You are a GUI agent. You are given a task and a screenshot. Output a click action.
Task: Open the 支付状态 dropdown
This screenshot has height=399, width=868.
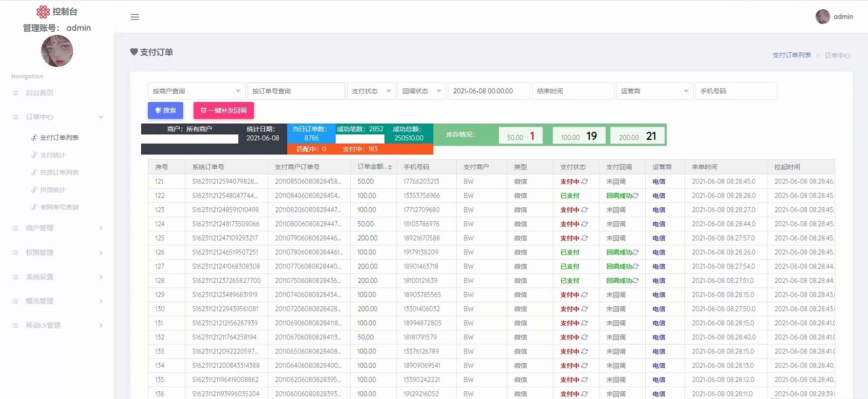371,91
